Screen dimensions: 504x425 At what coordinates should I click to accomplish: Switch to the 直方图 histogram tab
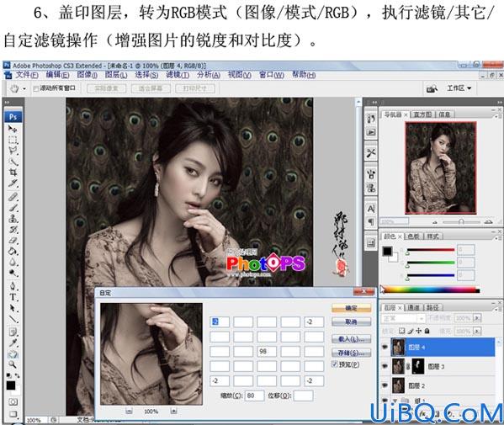coord(422,114)
